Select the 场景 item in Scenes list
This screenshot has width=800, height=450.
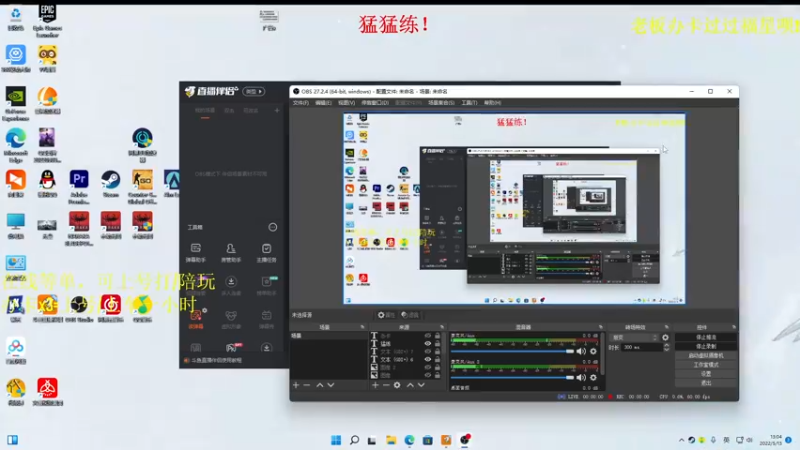(x=329, y=336)
